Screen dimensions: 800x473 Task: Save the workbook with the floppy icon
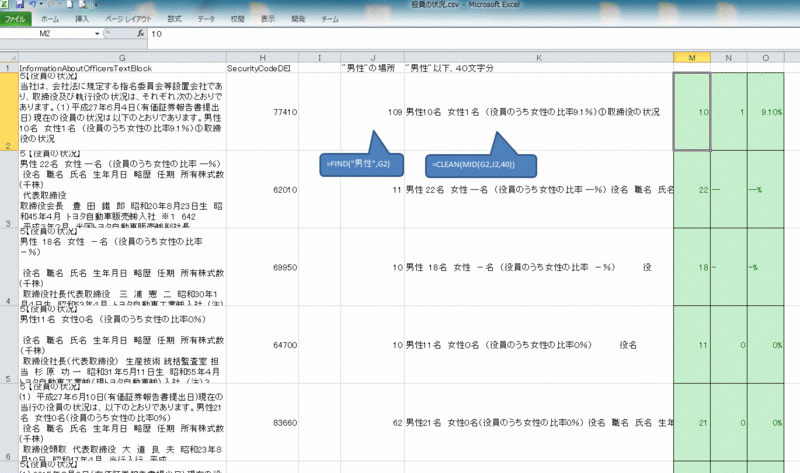click(20, 4)
